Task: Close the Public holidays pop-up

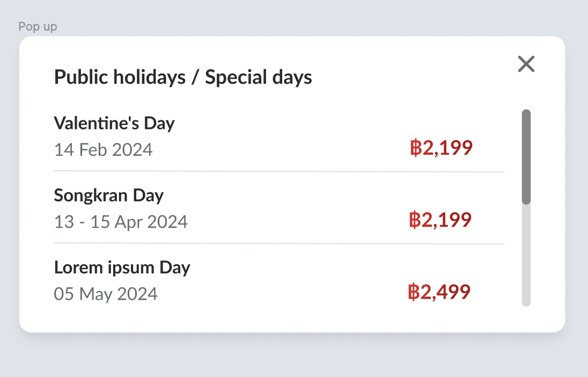Action: (x=526, y=64)
